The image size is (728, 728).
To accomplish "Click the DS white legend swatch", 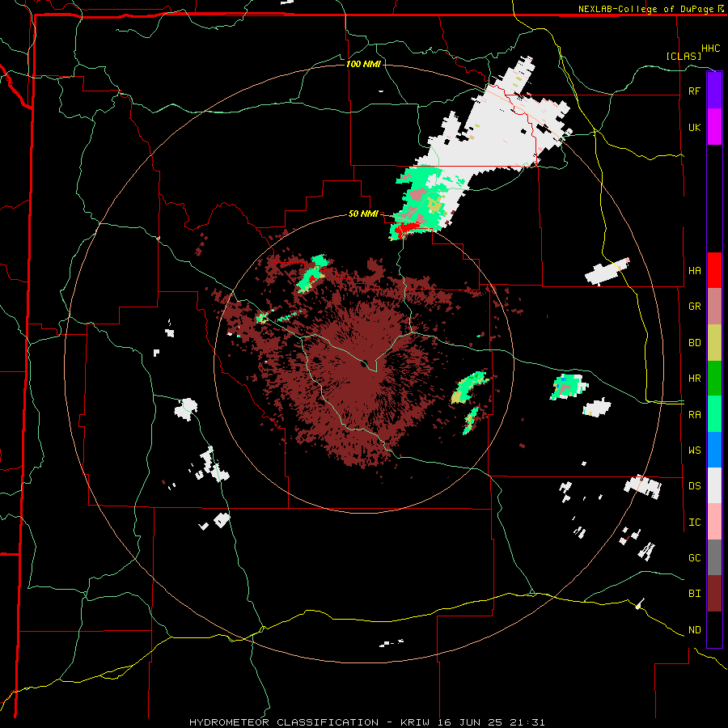I will pyautogui.click(x=714, y=485).
